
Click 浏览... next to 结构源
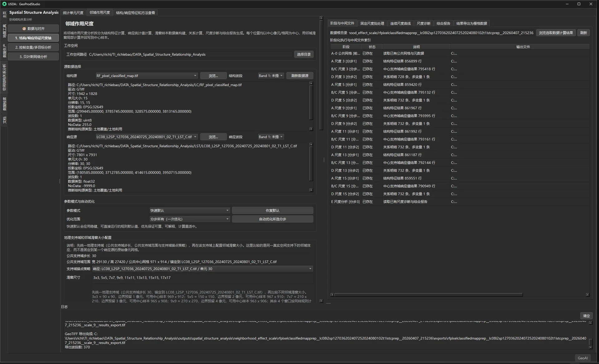coord(213,76)
